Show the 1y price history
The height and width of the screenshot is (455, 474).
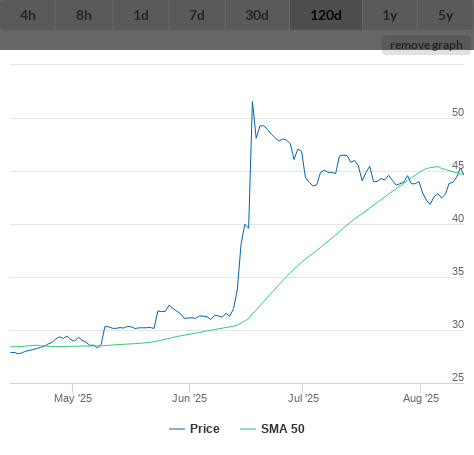tap(390, 15)
